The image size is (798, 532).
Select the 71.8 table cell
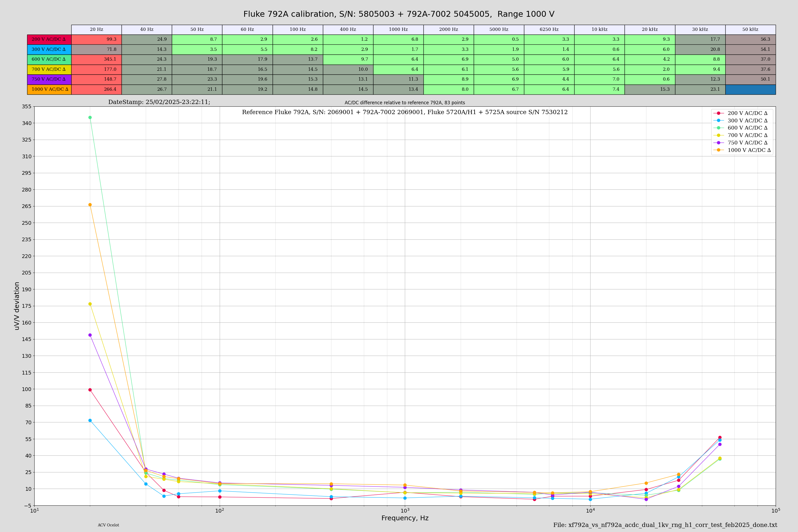click(x=96, y=49)
